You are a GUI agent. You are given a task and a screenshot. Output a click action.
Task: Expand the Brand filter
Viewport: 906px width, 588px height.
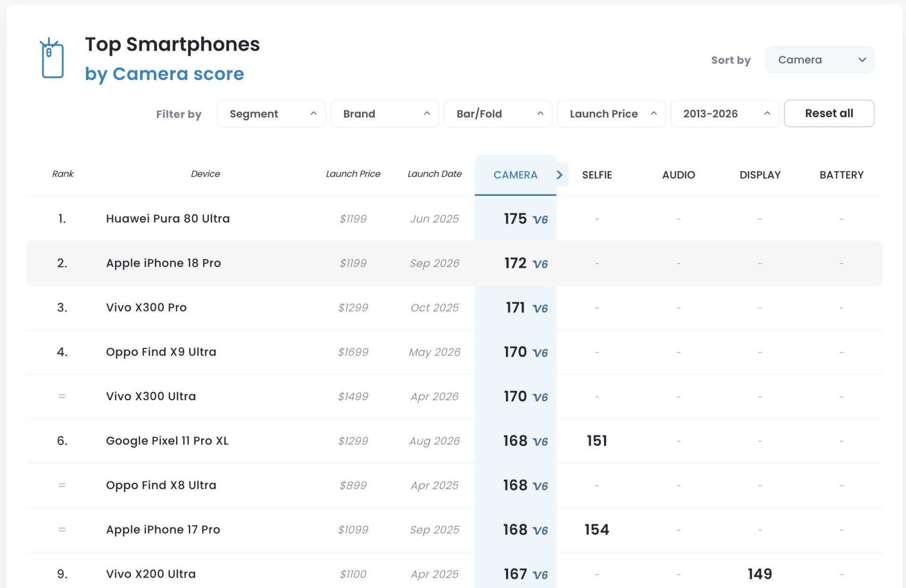[385, 114]
